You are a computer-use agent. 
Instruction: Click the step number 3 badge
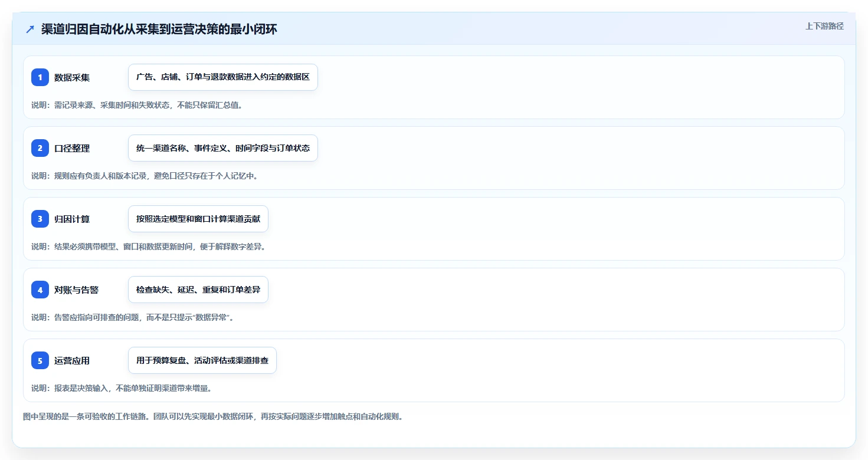click(x=40, y=219)
